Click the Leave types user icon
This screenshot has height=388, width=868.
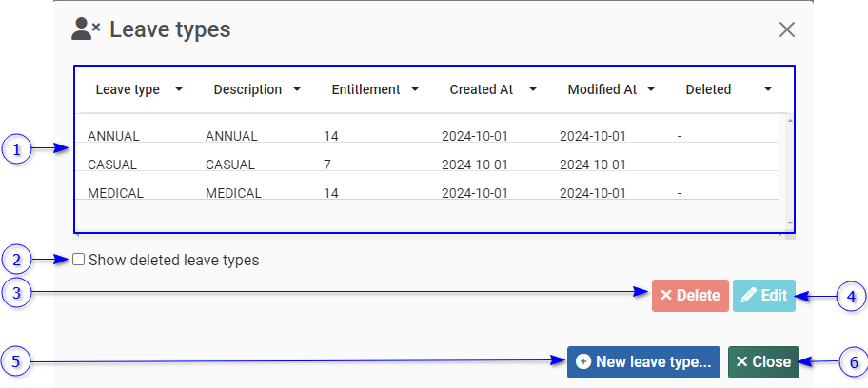[86, 29]
